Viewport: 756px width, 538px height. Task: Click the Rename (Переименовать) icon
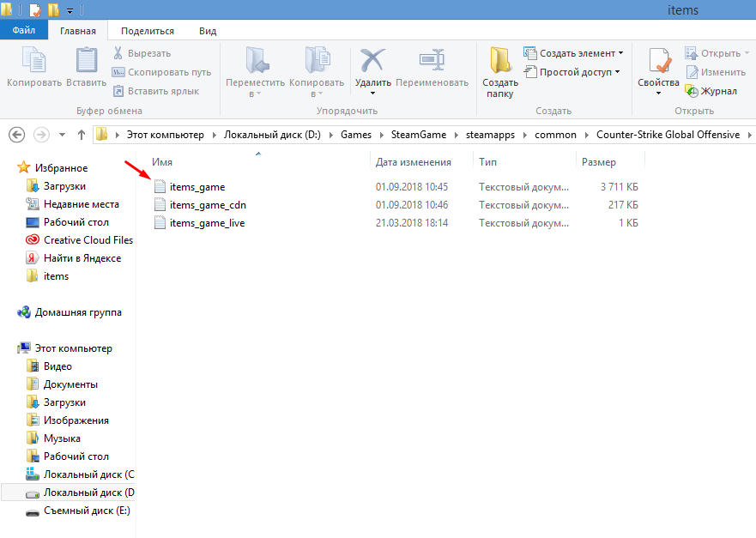[432, 60]
